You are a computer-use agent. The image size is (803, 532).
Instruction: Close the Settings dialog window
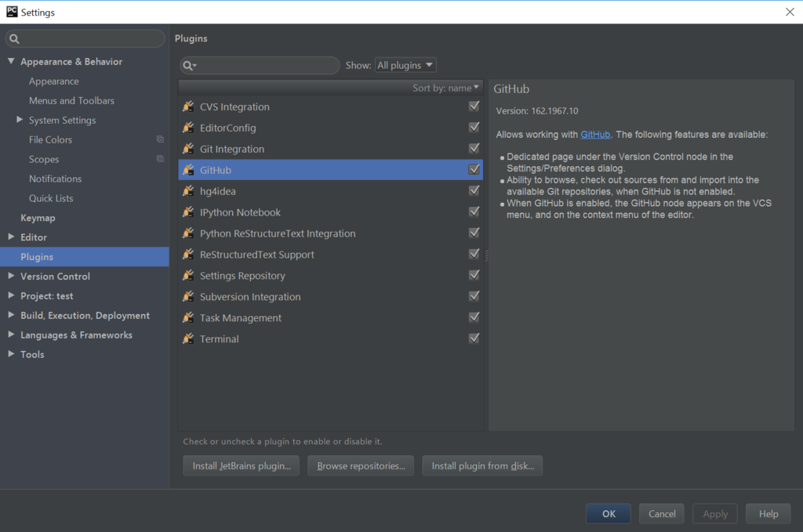tap(790, 12)
